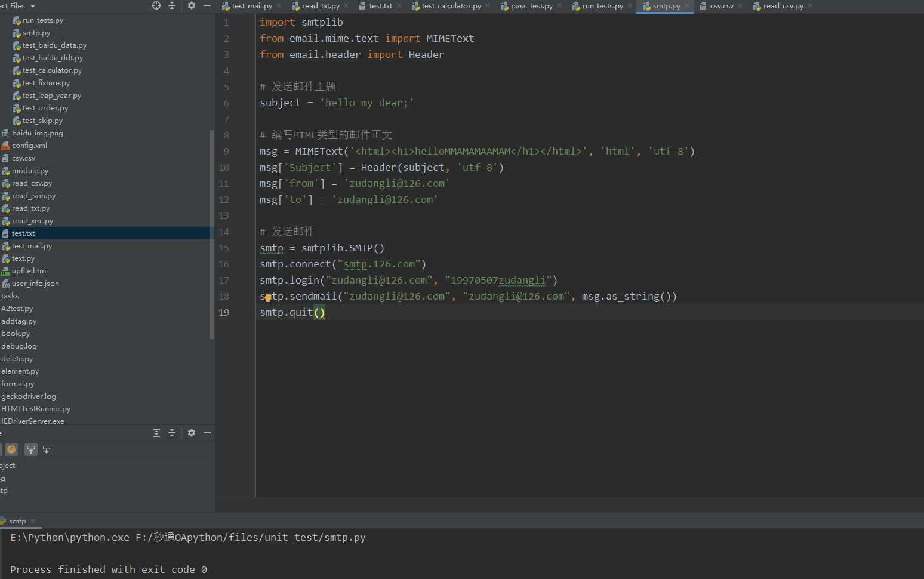The width and height of the screenshot is (924, 579).
Task: Open project panel settings gear
Action: pos(192,5)
